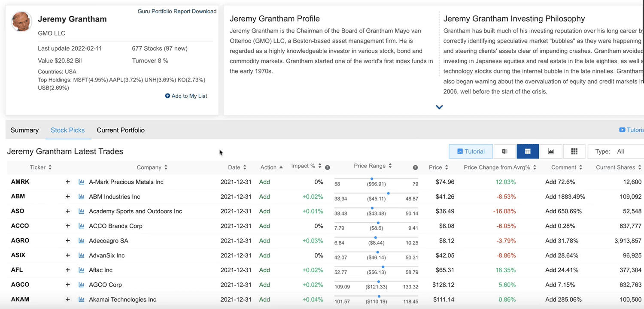The width and height of the screenshot is (644, 309).
Task: Click Guru Portfolio Report Download link
Action: 177,12
